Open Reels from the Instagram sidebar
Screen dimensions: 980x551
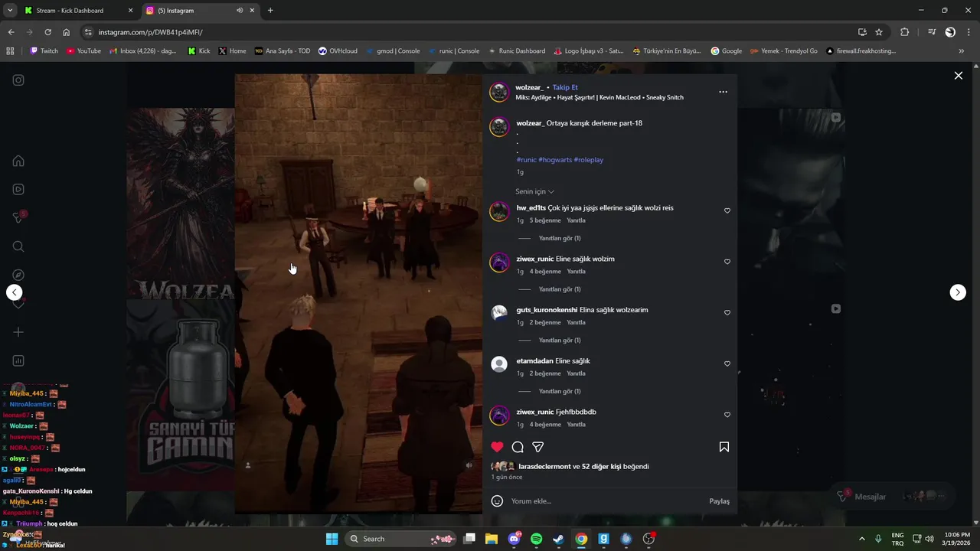click(18, 189)
